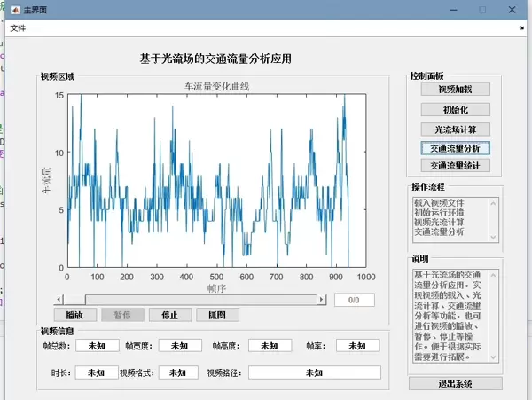The image size is (532, 400).
Task: Open 交通流量统计
Action: pos(454,166)
